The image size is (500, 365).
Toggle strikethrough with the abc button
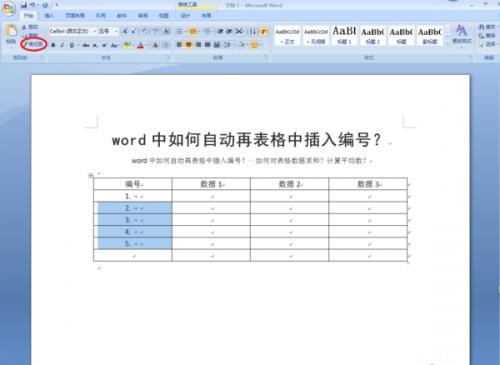[86, 45]
